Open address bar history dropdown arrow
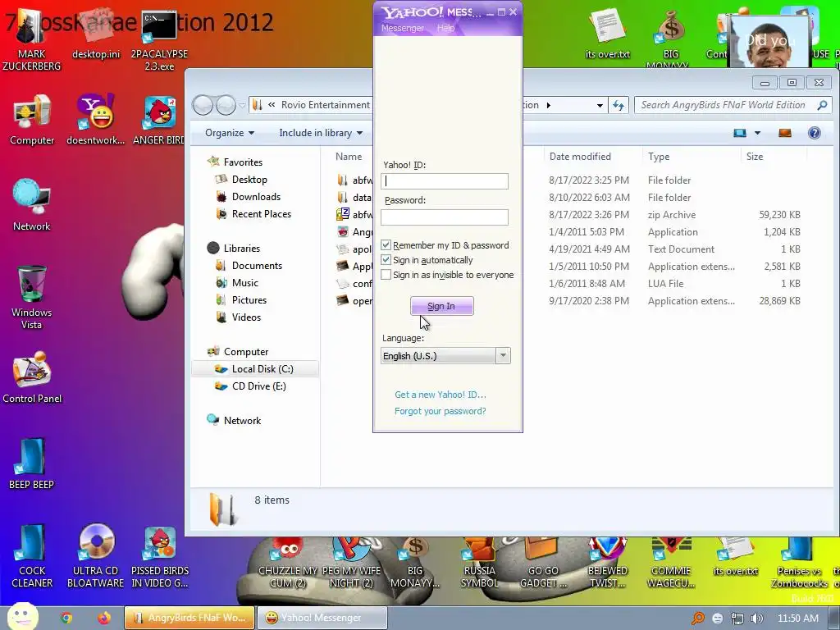 tap(600, 105)
